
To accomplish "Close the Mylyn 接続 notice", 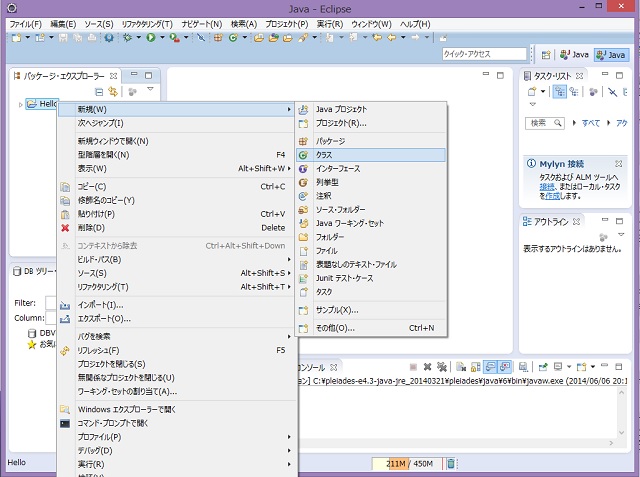I will (x=618, y=164).
